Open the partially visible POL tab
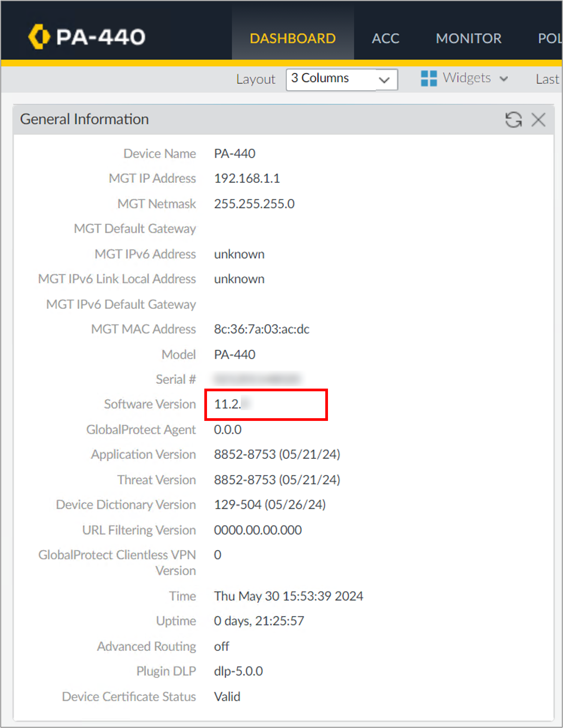Image resolution: width=563 pixels, height=728 pixels. (549, 38)
